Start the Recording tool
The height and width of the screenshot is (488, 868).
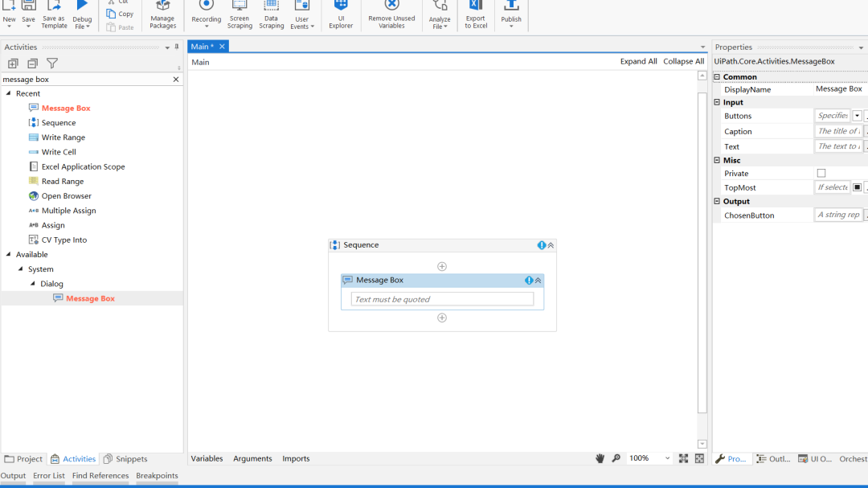tap(206, 14)
